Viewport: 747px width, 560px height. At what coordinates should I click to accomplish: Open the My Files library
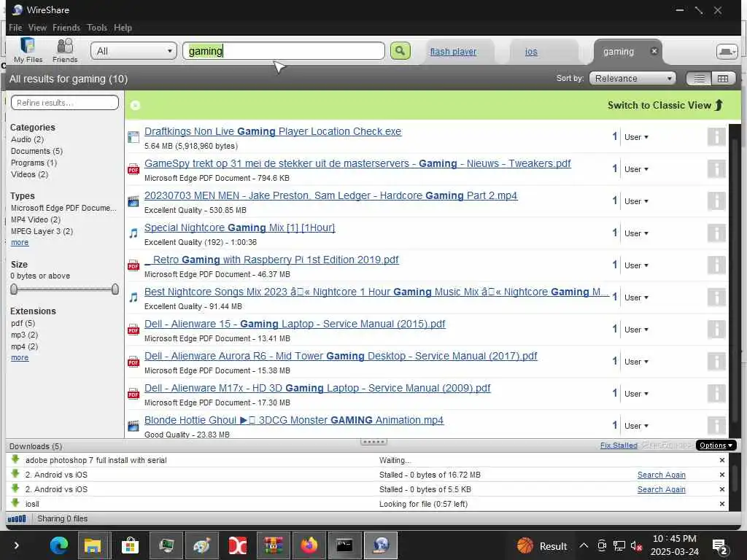28,50
